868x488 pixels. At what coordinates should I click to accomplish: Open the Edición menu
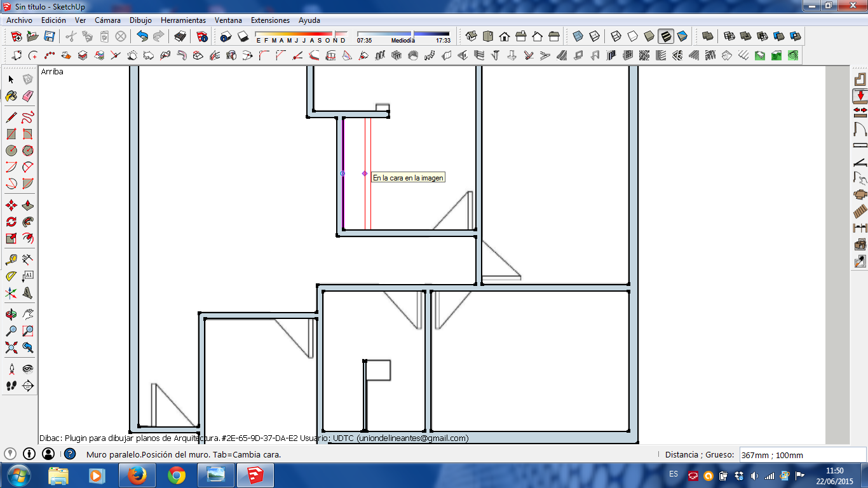click(53, 20)
